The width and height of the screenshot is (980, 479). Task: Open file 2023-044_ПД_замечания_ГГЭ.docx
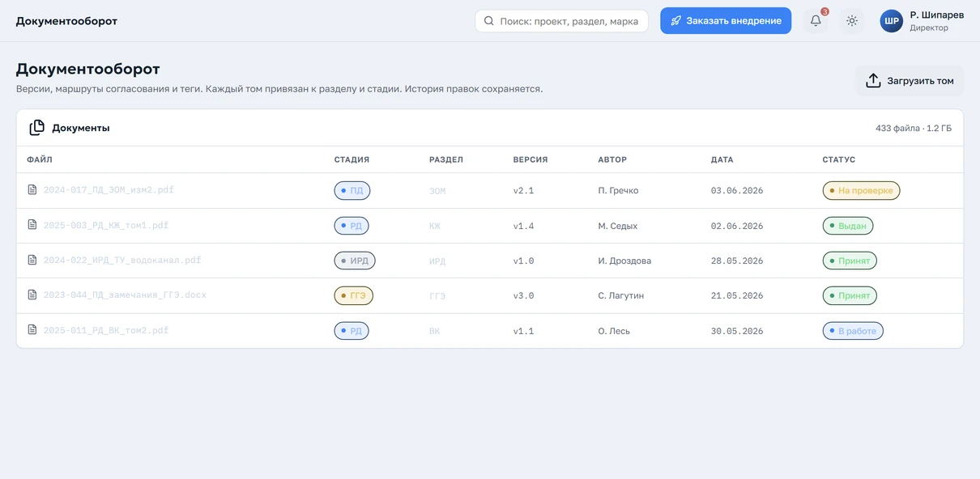point(126,295)
